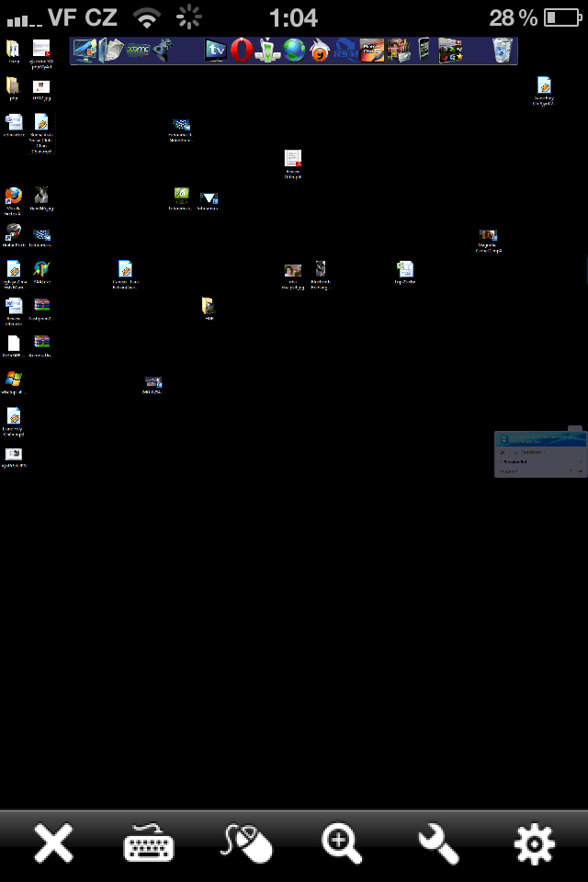The height and width of the screenshot is (882, 588).
Task: Select the blank white file icon
Action: pos(14,343)
